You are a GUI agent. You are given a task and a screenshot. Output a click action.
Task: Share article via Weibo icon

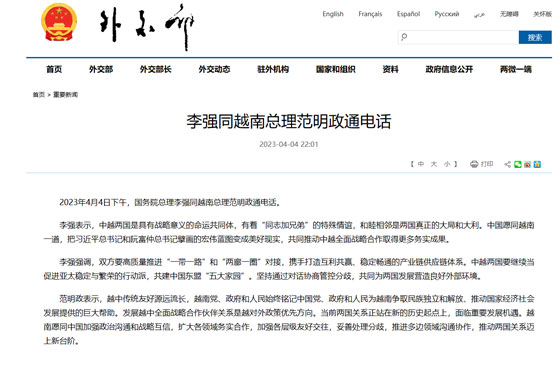(x=528, y=164)
